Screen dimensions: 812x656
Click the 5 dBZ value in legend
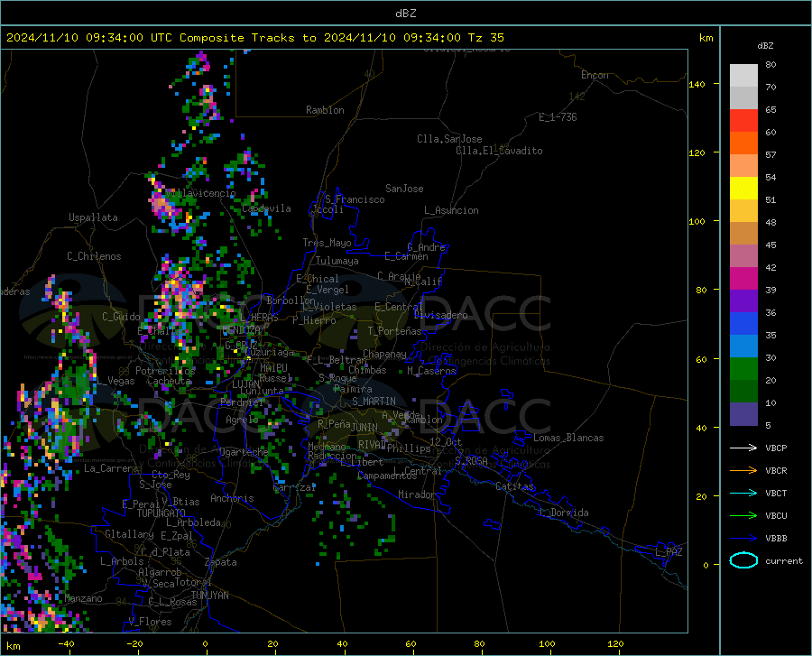tap(768, 426)
